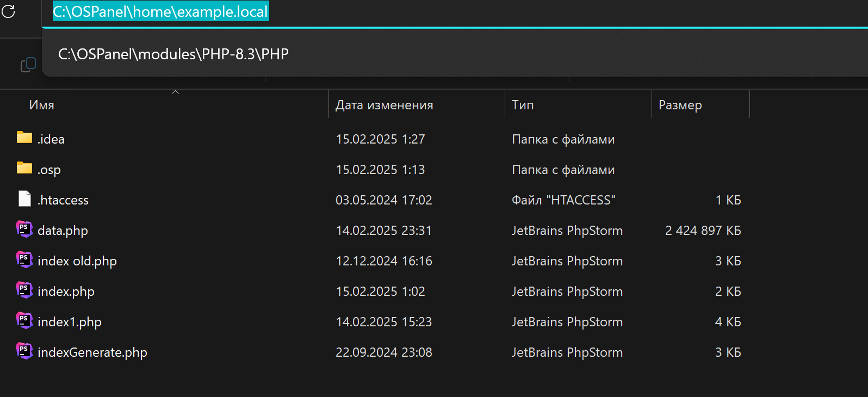
Task: Sort by the Дата изменения column header
Action: click(384, 105)
